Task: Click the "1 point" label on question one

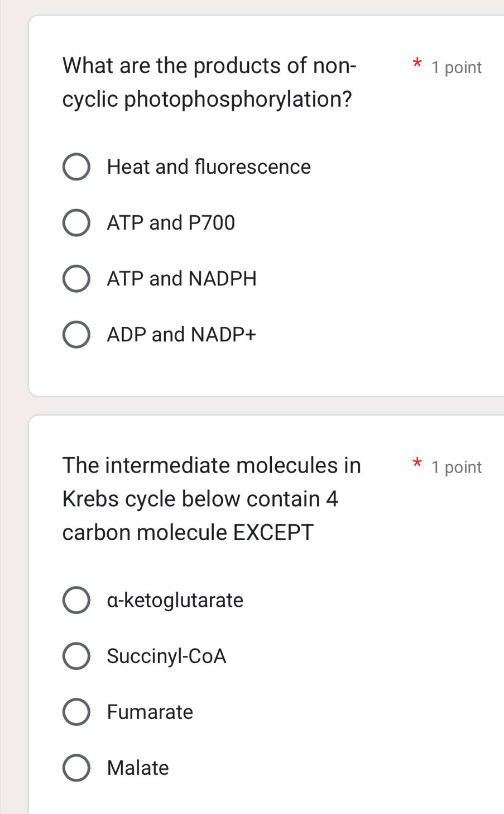Action: tap(456, 67)
